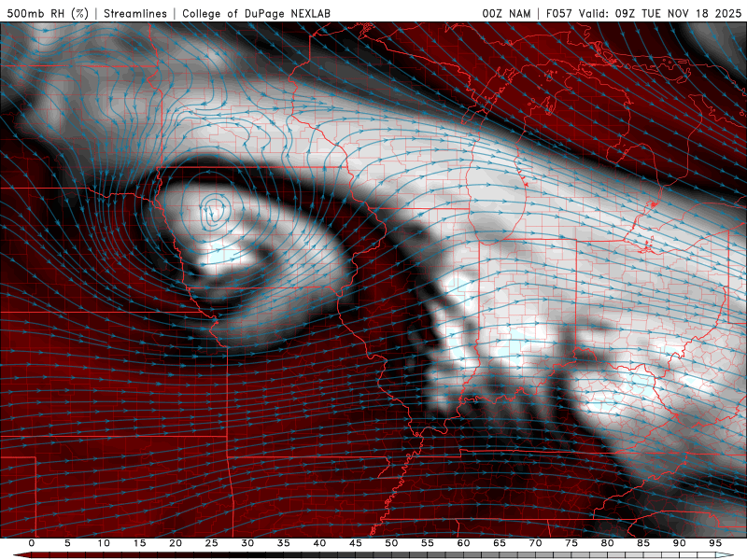Image resolution: width=747 pixels, height=560 pixels.
Task: Click the '500mb RH (%)' title text
Action: coord(48,13)
